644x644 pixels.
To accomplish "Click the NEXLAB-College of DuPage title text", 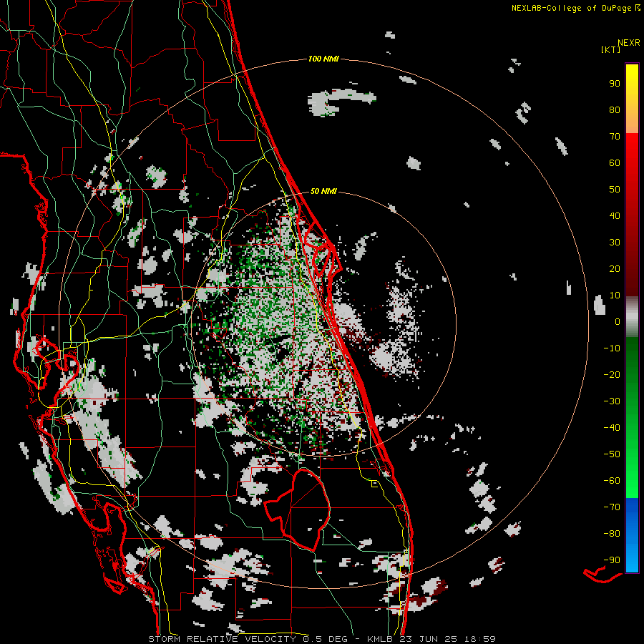I will click(x=571, y=8).
